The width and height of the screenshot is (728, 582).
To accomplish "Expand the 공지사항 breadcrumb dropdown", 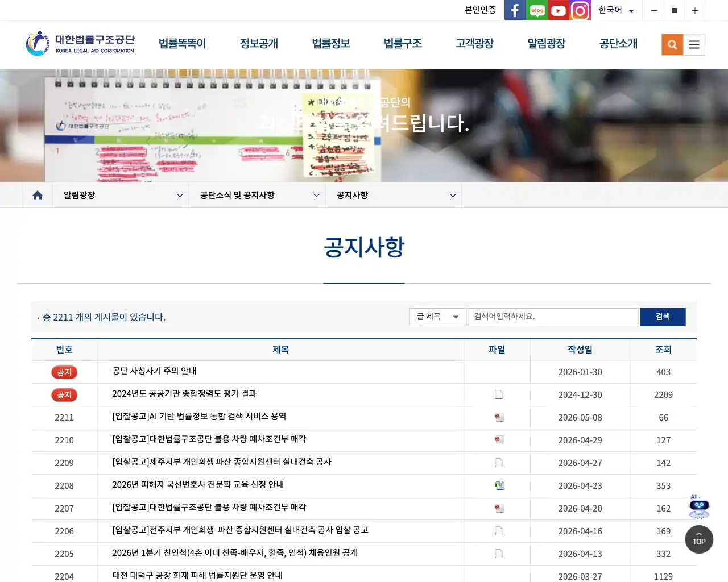I will (x=394, y=195).
